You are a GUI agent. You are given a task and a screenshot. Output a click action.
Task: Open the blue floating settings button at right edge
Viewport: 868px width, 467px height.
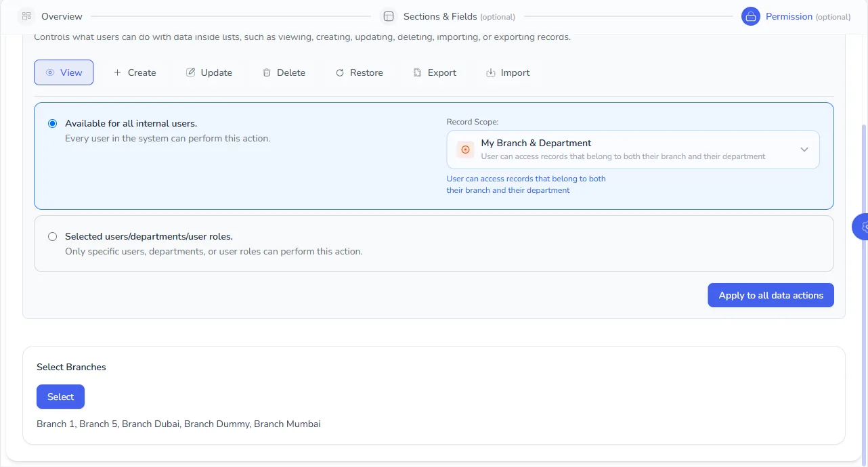pyautogui.click(x=860, y=227)
